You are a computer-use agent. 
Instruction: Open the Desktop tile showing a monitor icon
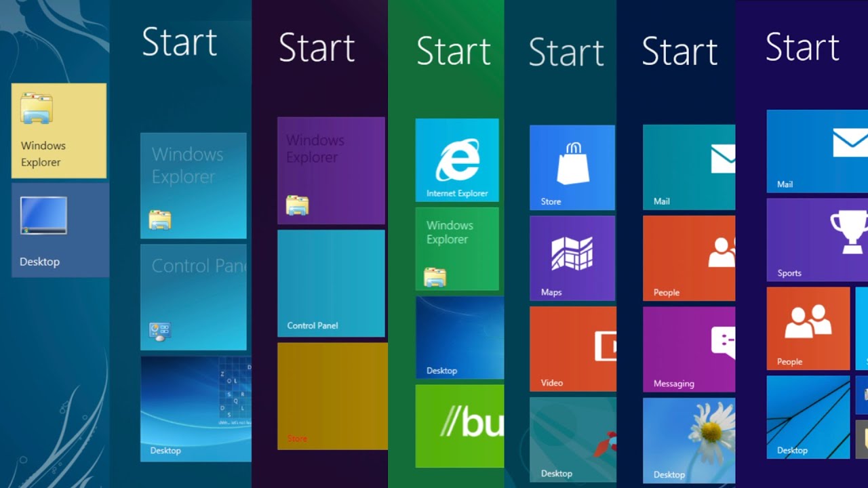point(60,230)
